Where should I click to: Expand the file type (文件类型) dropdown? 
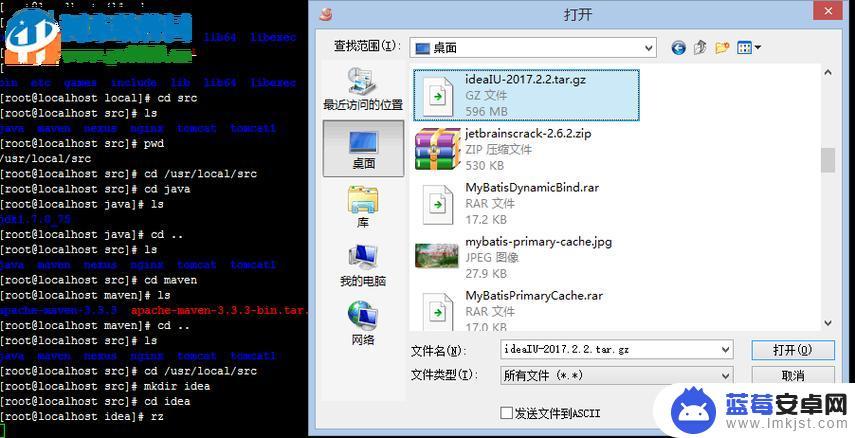[617, 375]
